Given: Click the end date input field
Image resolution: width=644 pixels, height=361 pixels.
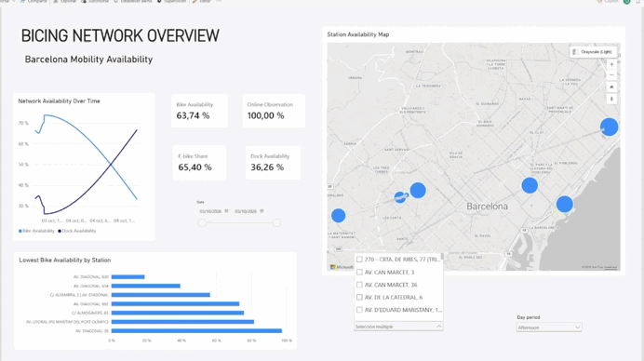Looking at the screenshot, I should point(246,211).
